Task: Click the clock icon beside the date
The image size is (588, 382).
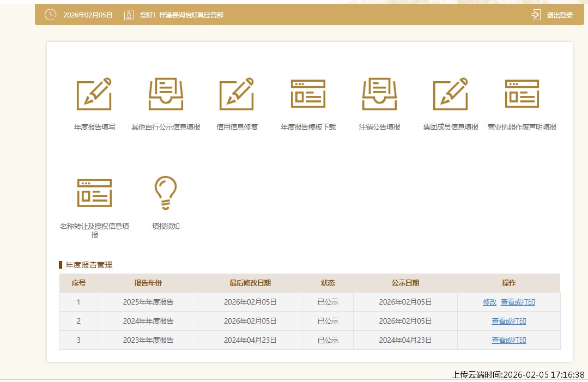Action: tap(50, 15)
